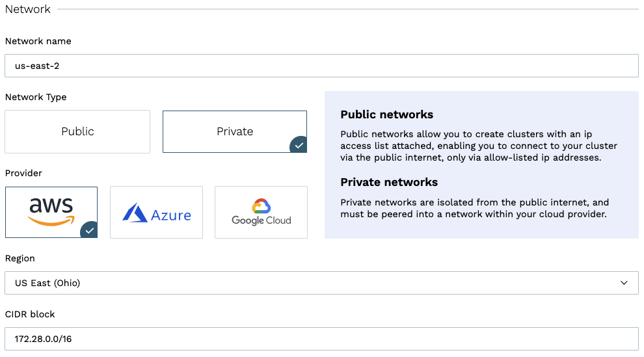Click the Region field label
Image resolution: width=644 pixels, height=357 pixels.
20,258
